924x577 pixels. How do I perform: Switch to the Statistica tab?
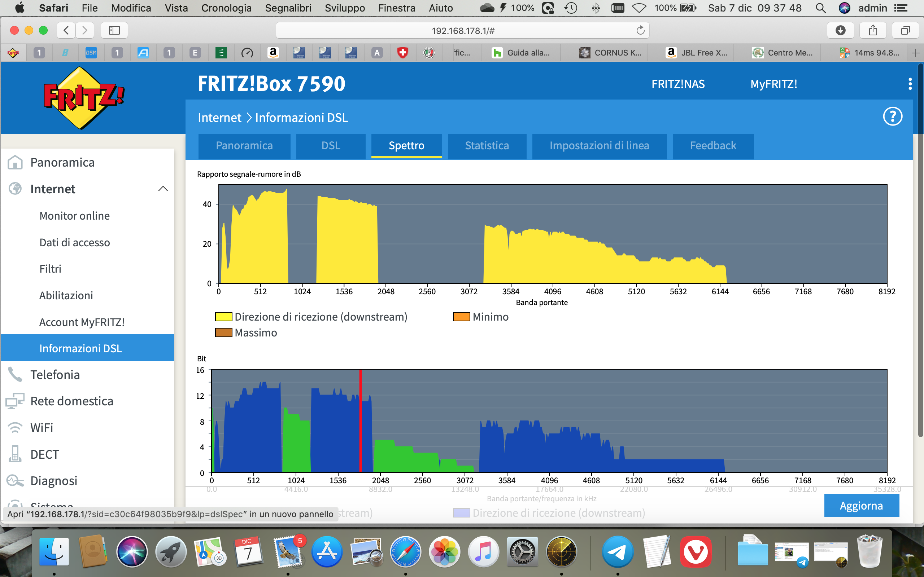pyautogui.click(x=487, y=145)
